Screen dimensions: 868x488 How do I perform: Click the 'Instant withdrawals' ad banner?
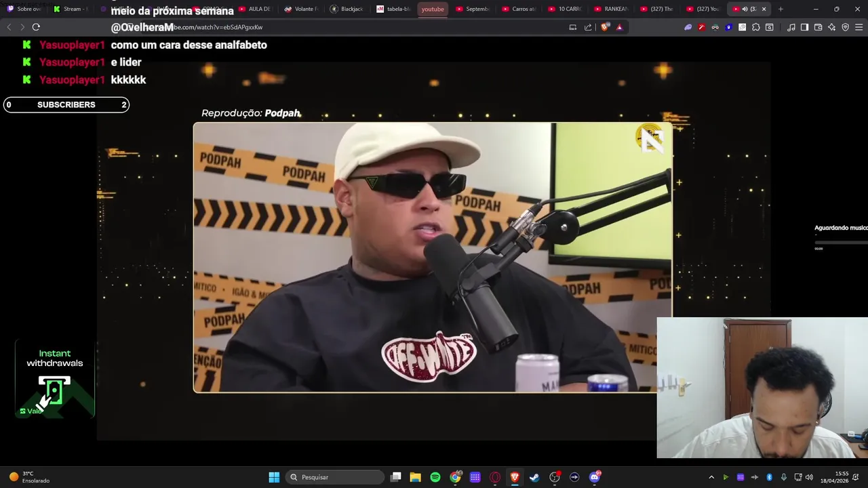pos(55,378)
